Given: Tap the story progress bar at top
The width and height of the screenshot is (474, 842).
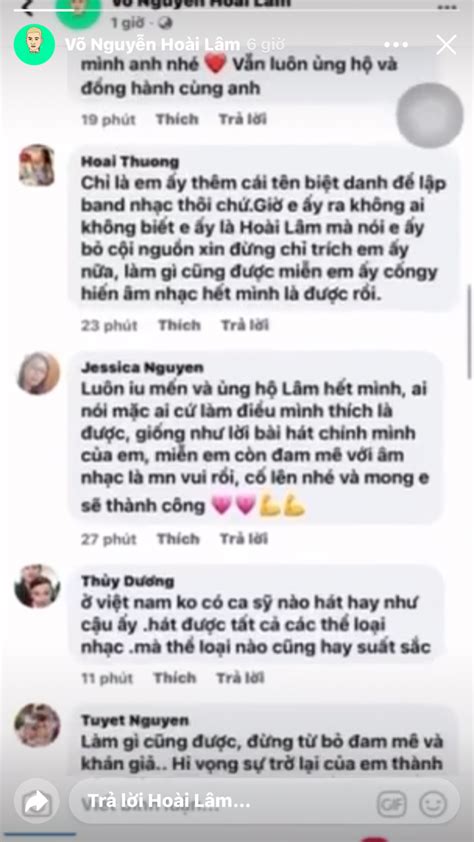Looking at the screenshot, I should (236, 10).
